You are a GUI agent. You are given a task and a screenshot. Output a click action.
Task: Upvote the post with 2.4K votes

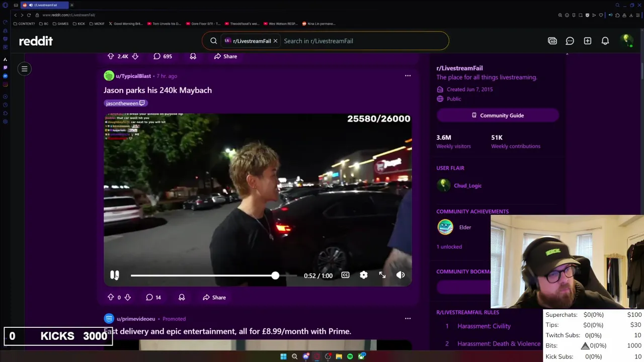pos(111,56)
